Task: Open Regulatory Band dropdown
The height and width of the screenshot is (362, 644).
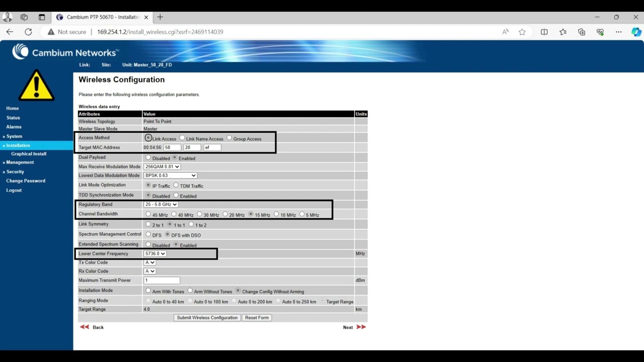Action: coord(160,204)
